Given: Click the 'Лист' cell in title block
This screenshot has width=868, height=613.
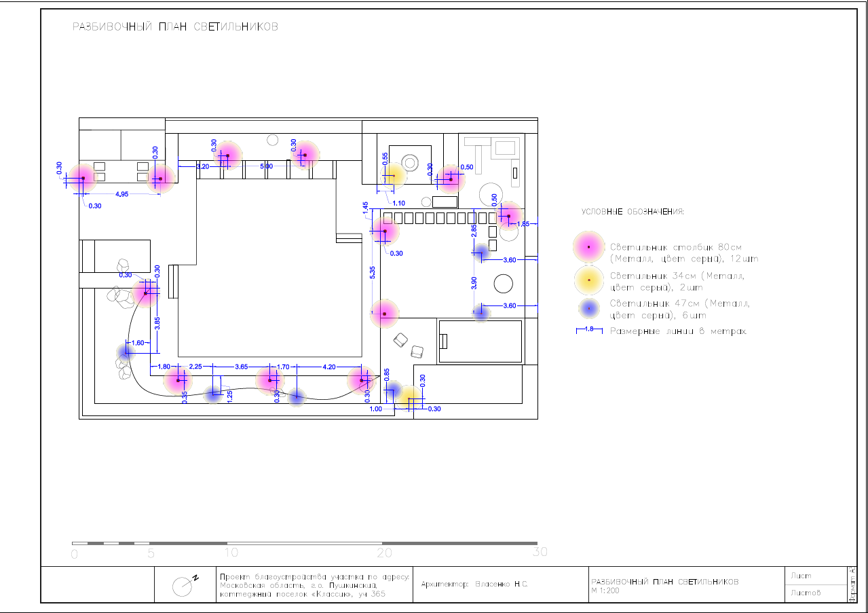Looking at the screenshot, I should (801, 576).
